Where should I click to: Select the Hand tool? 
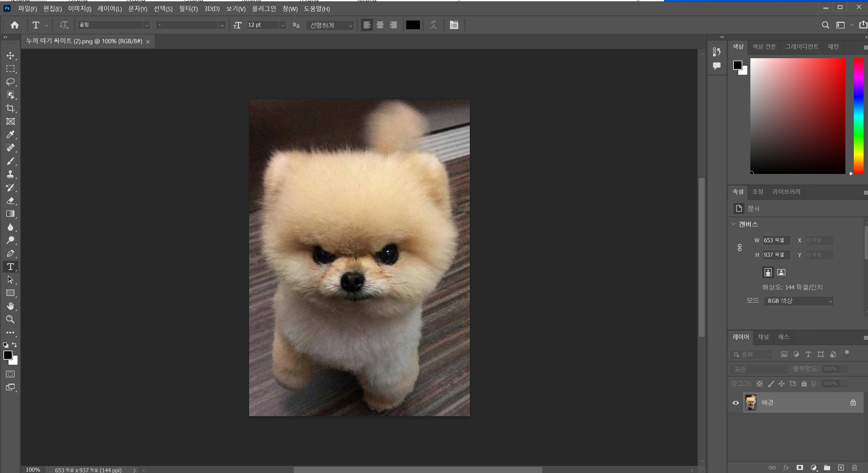(x=10, y=306)
